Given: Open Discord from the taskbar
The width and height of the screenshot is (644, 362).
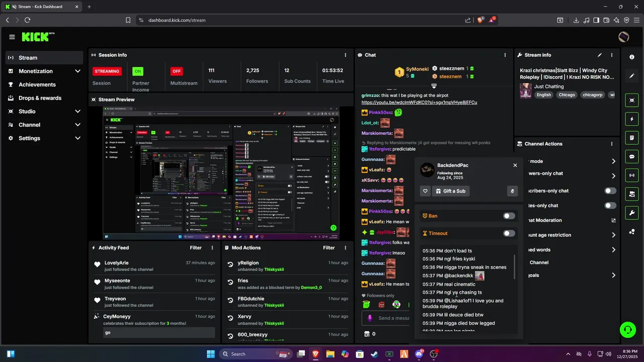Looking at the screenshot, I should tap(419, 354).
